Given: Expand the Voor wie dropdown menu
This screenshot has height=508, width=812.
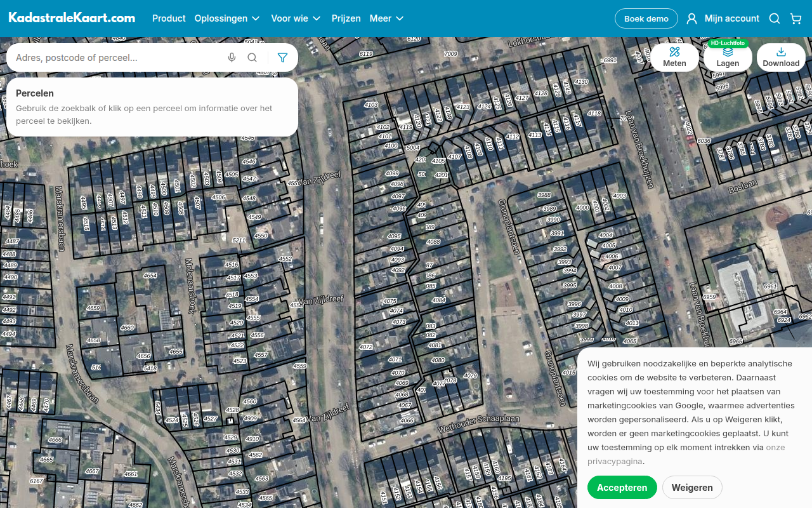Looking at the screenshot, I should pyautogui.click(x=296, y=18).
